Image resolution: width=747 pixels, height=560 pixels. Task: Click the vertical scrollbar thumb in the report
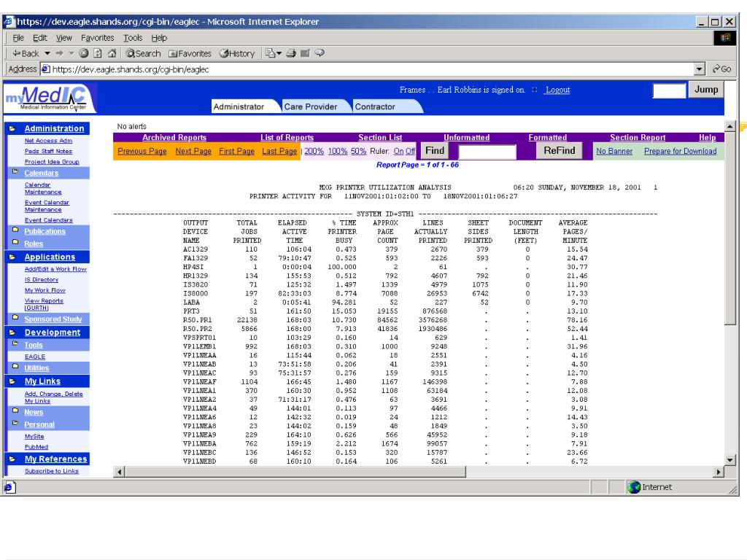tap(729, 228)
